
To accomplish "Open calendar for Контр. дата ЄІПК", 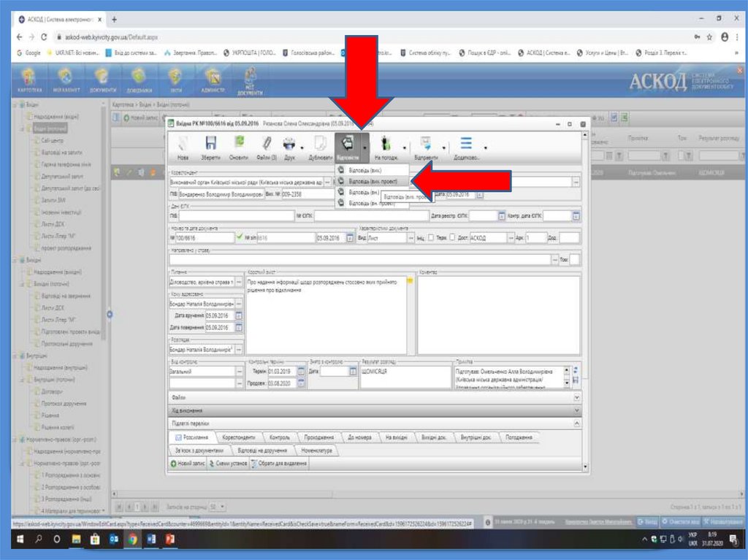I will click(x=576, y=216).
